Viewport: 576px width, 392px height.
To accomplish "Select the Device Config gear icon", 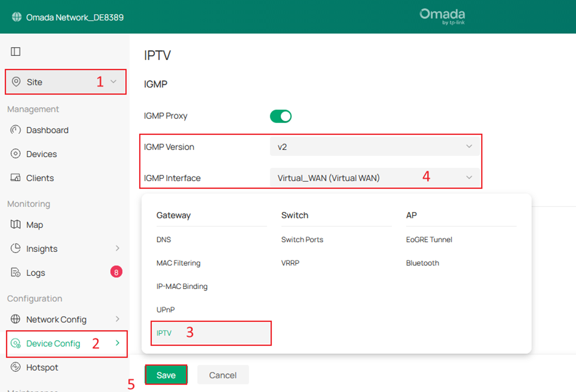I will point(15,344).
